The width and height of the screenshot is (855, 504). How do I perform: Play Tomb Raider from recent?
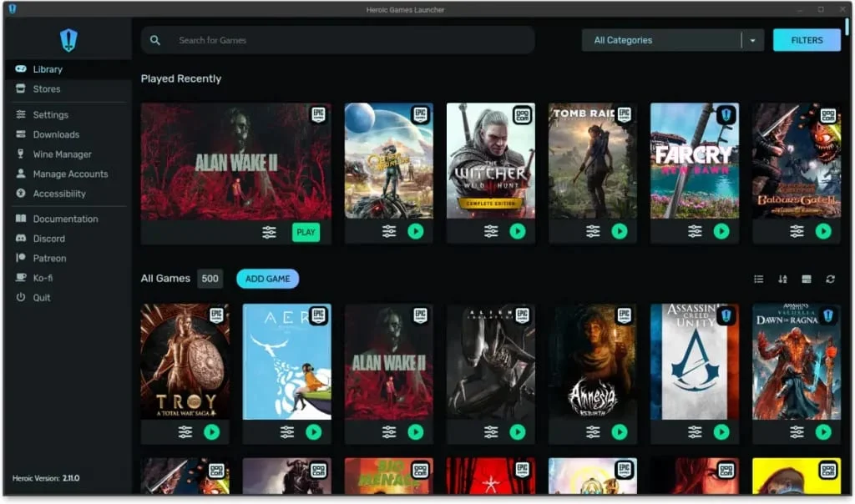[x=620, y=232]
